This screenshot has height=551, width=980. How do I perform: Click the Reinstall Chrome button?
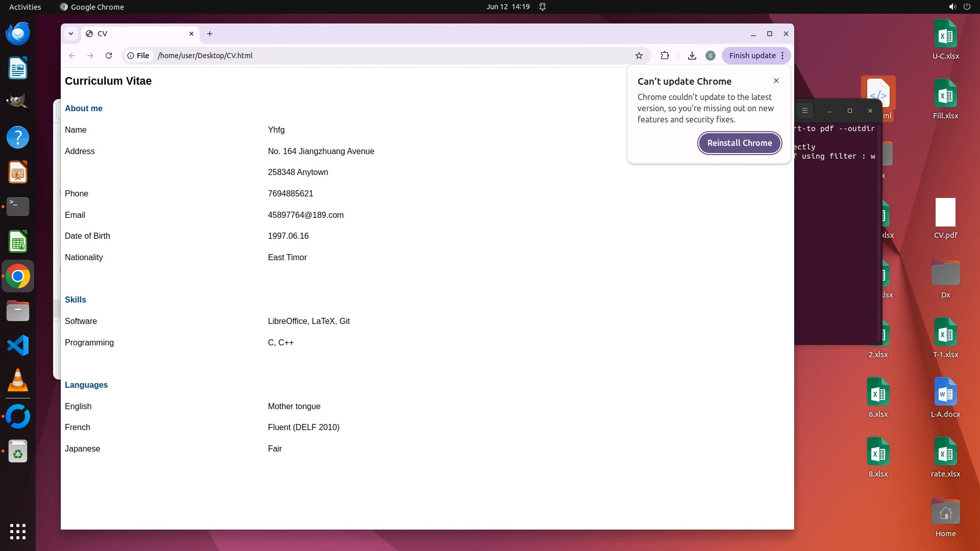click(x=739, y=143)
